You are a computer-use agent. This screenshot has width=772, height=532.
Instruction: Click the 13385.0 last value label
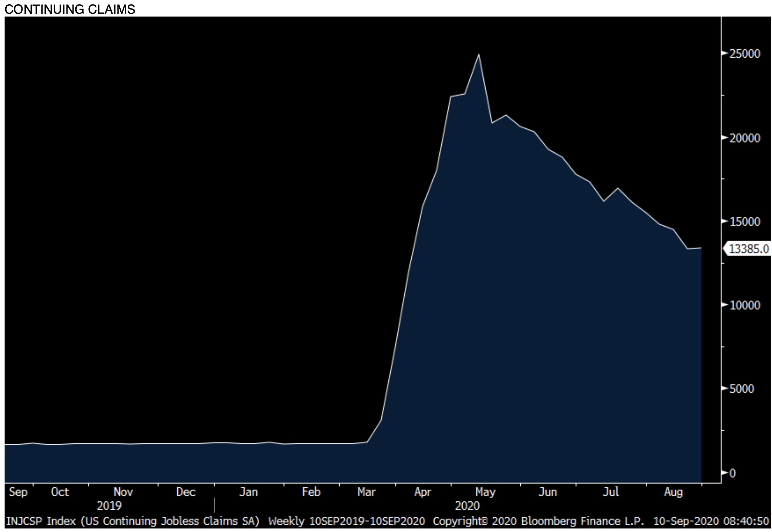click(748, 249)
